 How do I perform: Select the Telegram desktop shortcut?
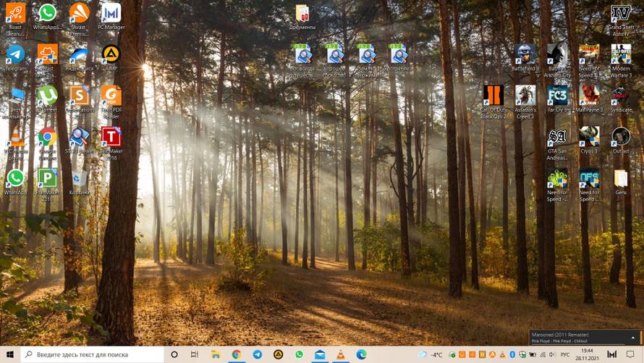(16, 58)
